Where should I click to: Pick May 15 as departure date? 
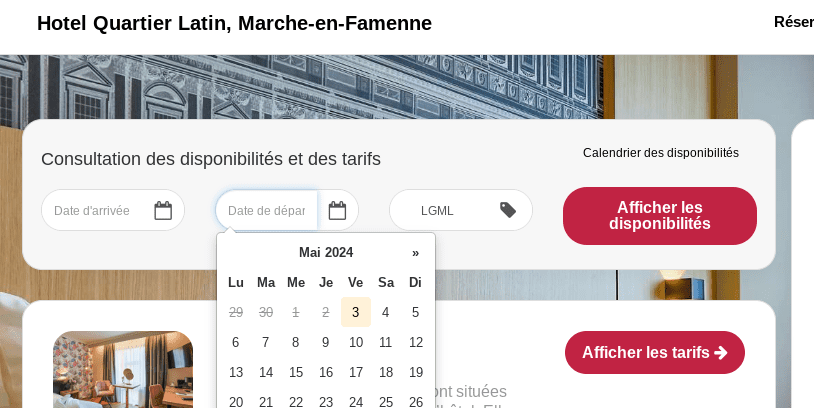point(296,372)
